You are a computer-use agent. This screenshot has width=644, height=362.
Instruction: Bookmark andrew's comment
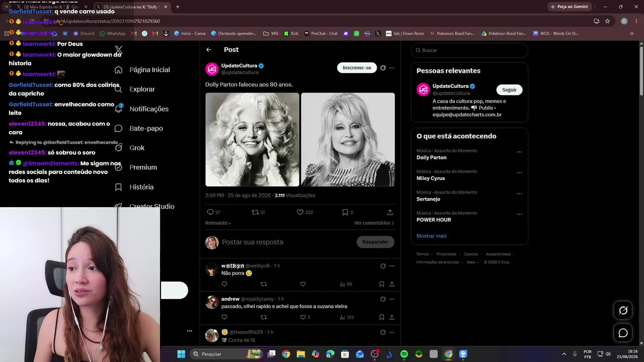pyautogui.click(x=382, y=317)
